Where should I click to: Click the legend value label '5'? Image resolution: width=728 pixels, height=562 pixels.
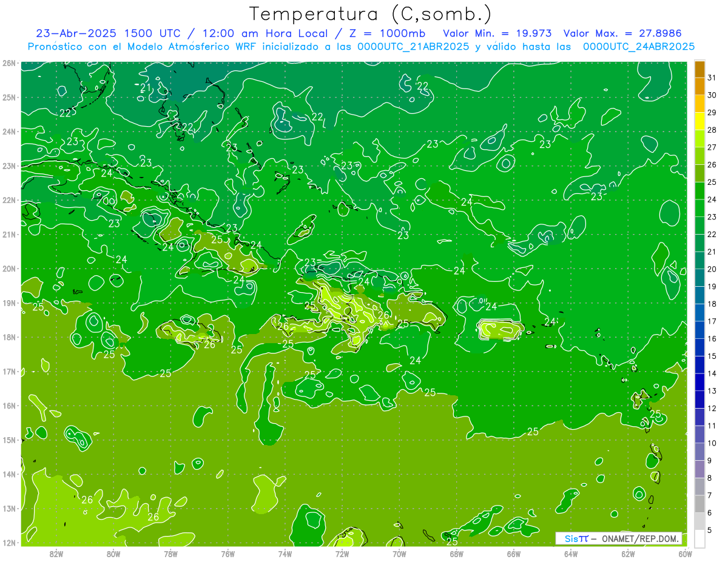(710, 530)
